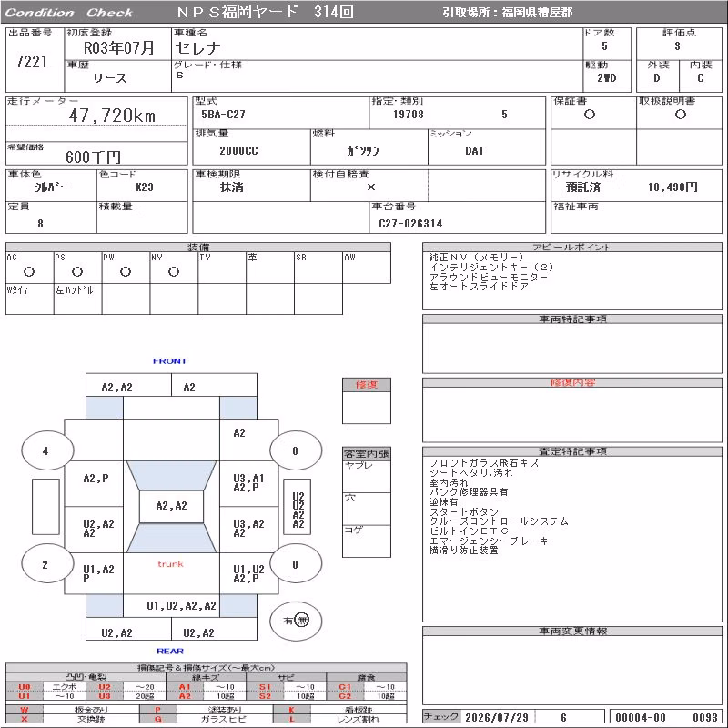Click the circle mark in the PS cell
This screenshot has width=728, height=728.
pos(77,271)
